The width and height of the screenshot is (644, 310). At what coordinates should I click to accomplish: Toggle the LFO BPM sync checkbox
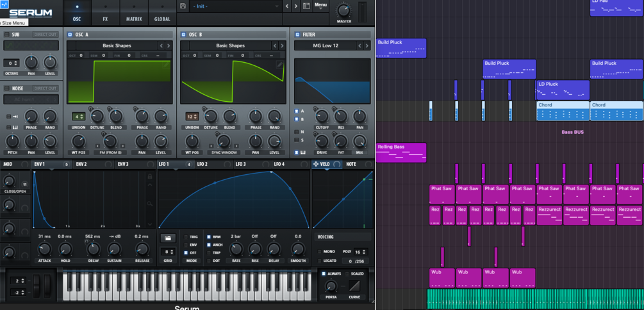pos(209,237)
